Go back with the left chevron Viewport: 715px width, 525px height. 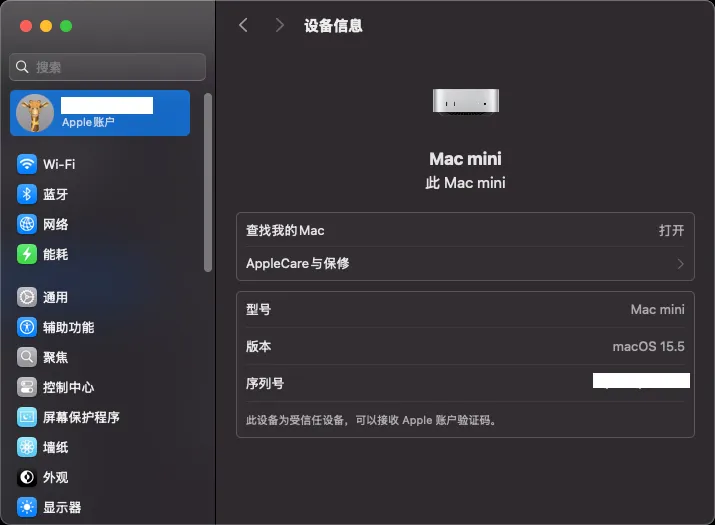point(244,25)
